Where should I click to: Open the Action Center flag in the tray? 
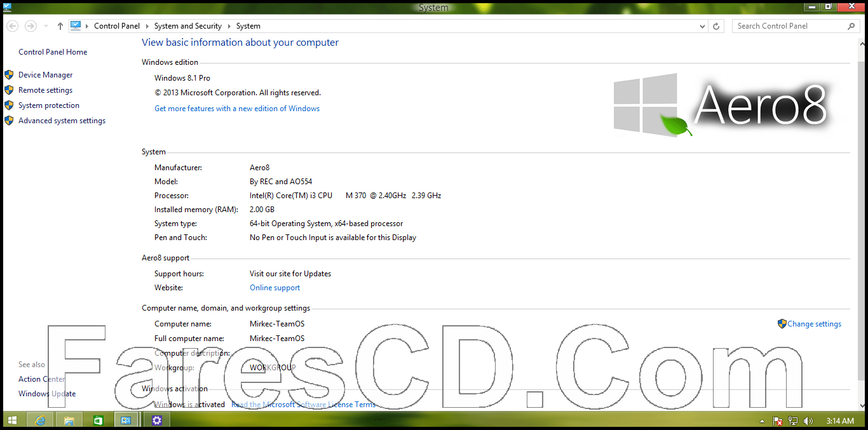(778, 421)
